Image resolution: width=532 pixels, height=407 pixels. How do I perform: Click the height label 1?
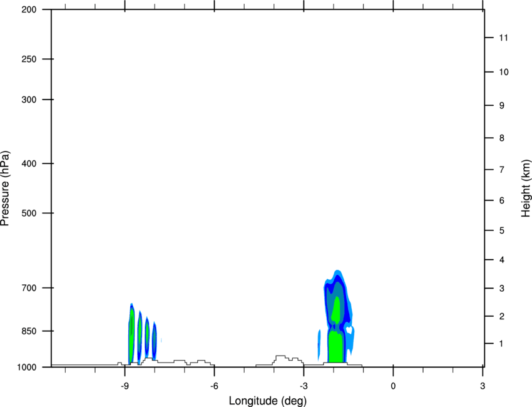pyautogui.click(x=501, y=344)
